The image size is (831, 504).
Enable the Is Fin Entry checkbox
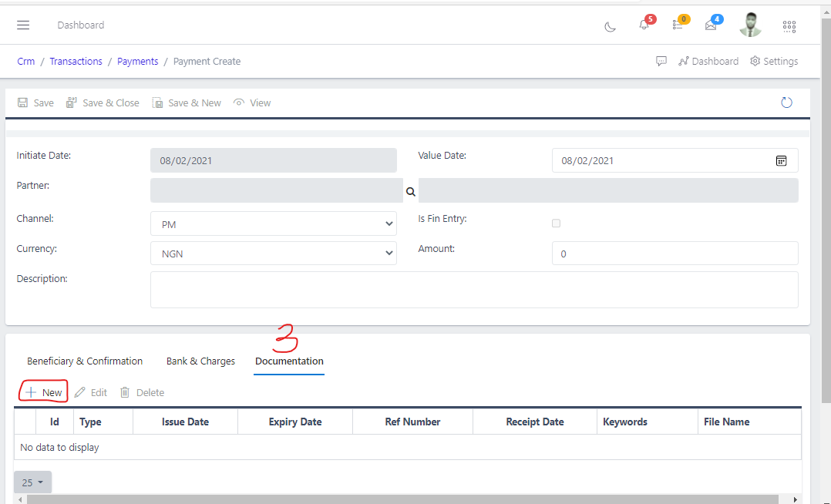(556, 223)
